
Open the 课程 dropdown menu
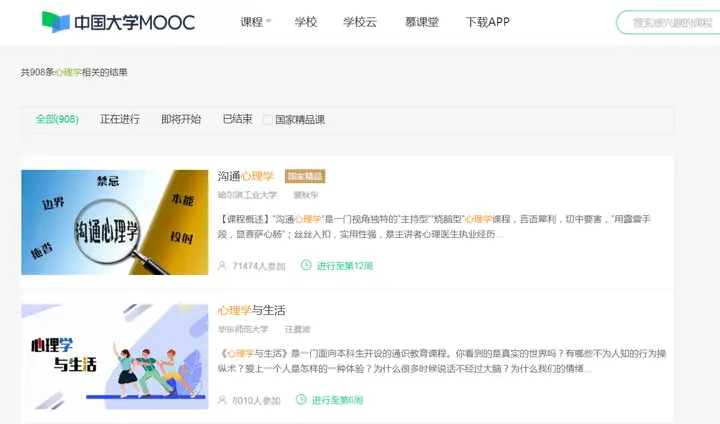point(256,22)
